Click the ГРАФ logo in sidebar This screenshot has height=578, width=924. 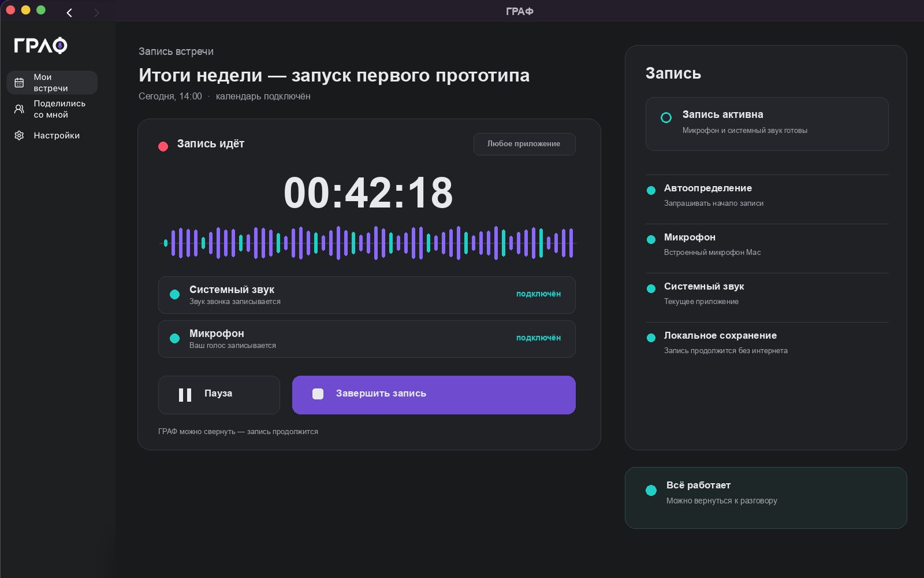click(x=40, y=45)
